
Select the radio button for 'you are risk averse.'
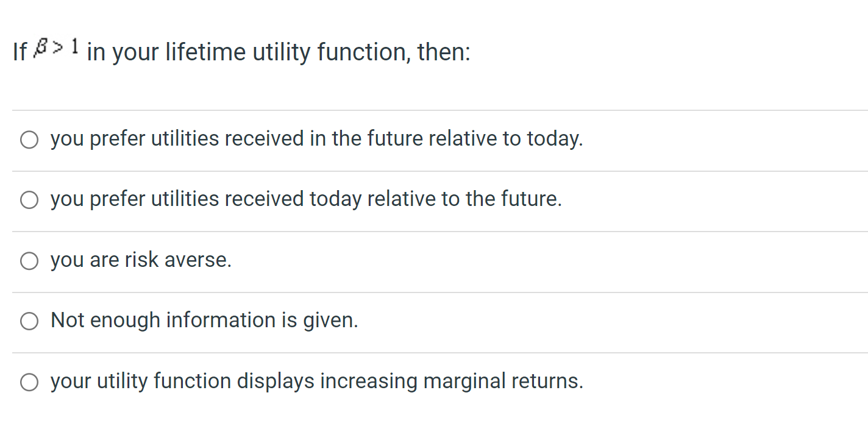[x=29, y=261]
